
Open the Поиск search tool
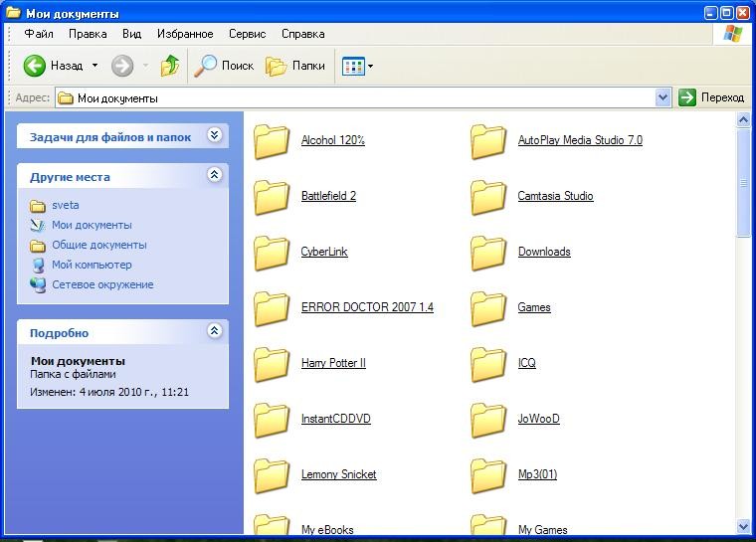[224, 65]
